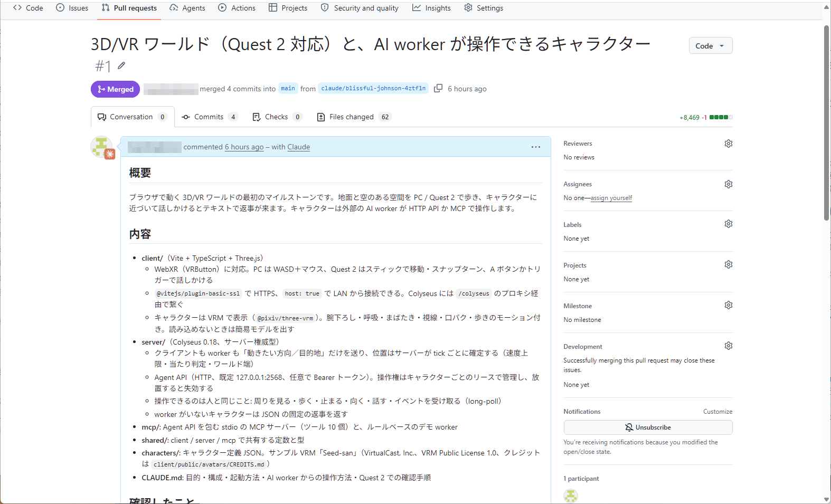Click the 内容 heading

[x=140, y=234]
